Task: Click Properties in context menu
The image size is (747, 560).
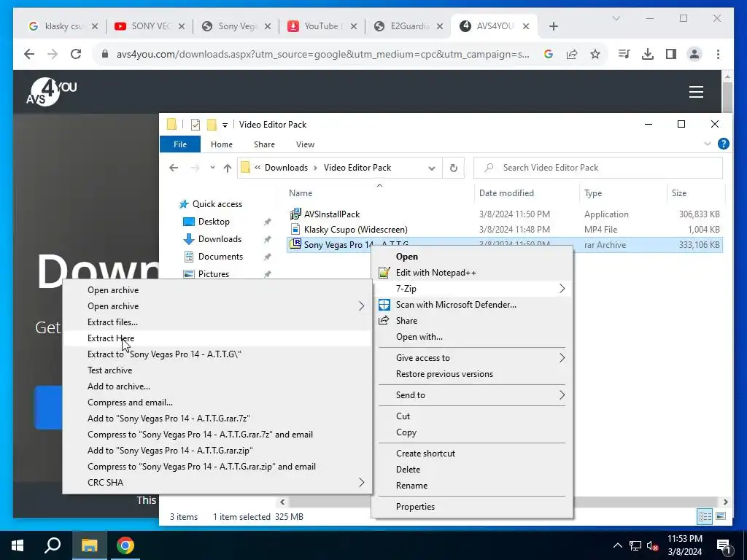Action: (x=415, y=507)
